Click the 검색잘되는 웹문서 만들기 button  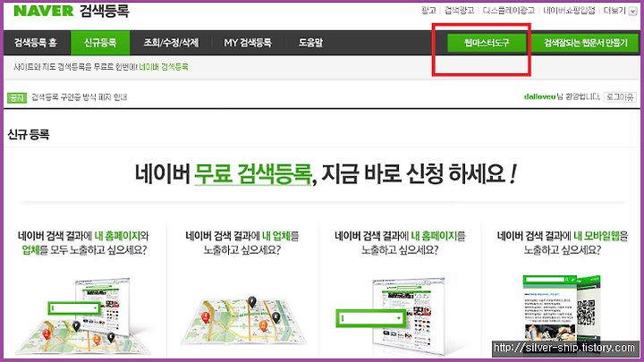586,43
